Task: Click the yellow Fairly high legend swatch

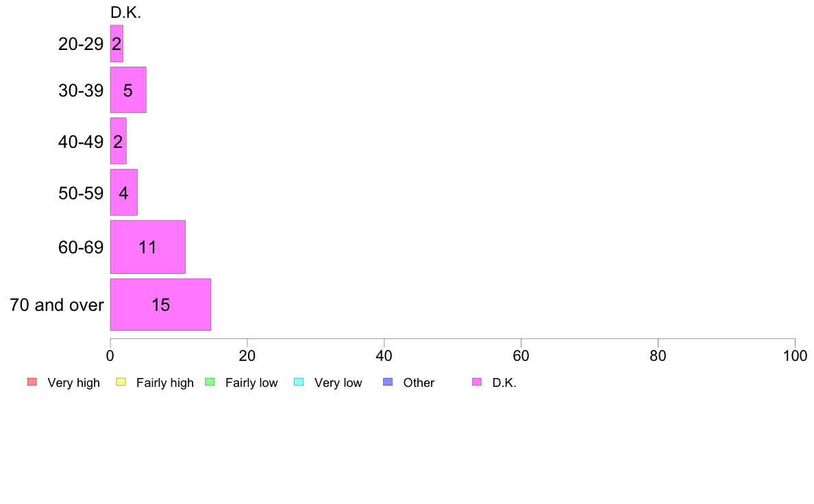Action: 121,382
